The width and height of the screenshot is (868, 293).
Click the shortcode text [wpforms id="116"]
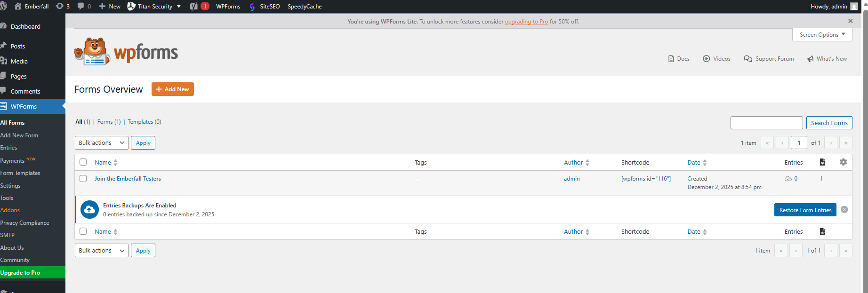(x=646, y=179)
